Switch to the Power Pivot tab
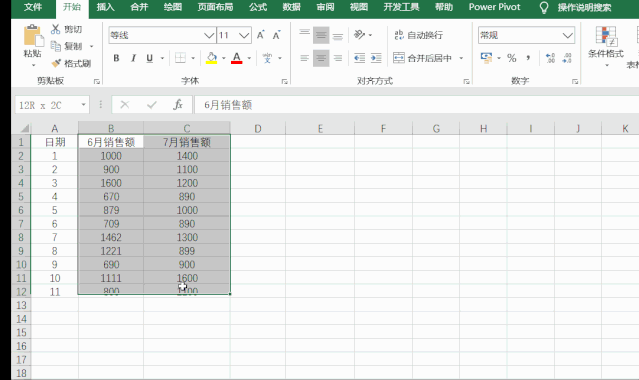Screen dimensions: 639x380 pyautogui.click(x=494, y=7)
